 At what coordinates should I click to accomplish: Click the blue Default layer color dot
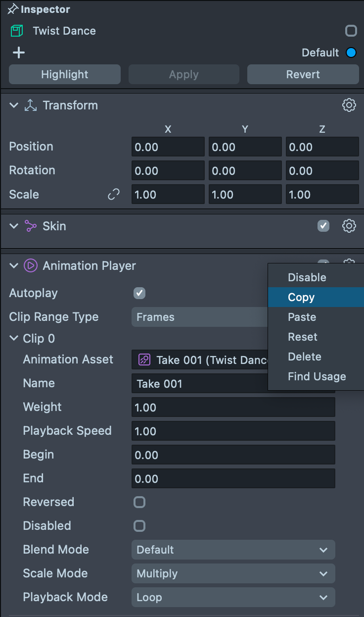pos(351,52)
